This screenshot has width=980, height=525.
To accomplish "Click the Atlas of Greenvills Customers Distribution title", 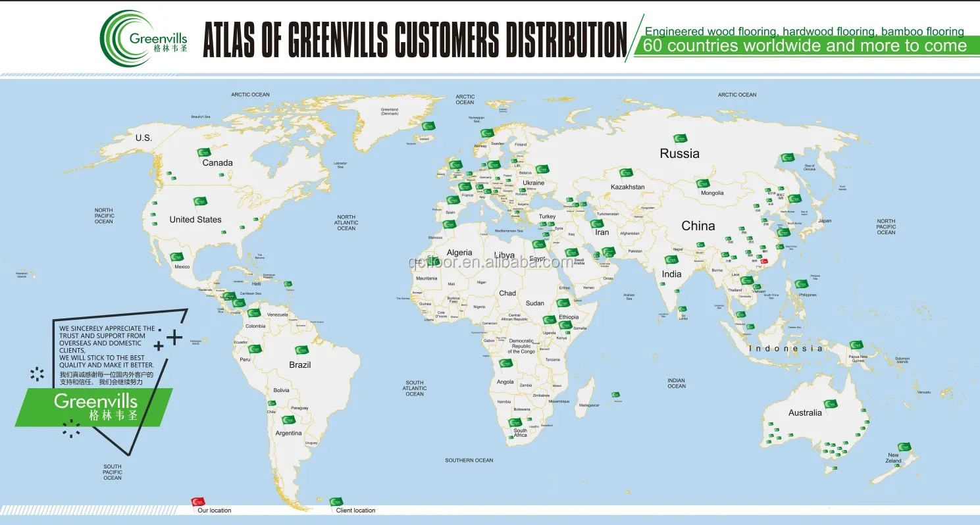I will (x=415, y=41).
